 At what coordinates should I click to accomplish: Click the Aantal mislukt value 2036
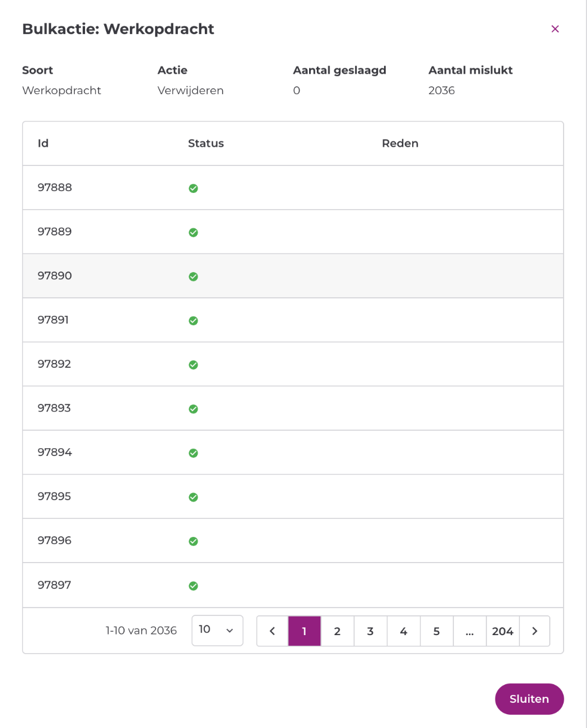pyautogui.click(x=442, y=91)
